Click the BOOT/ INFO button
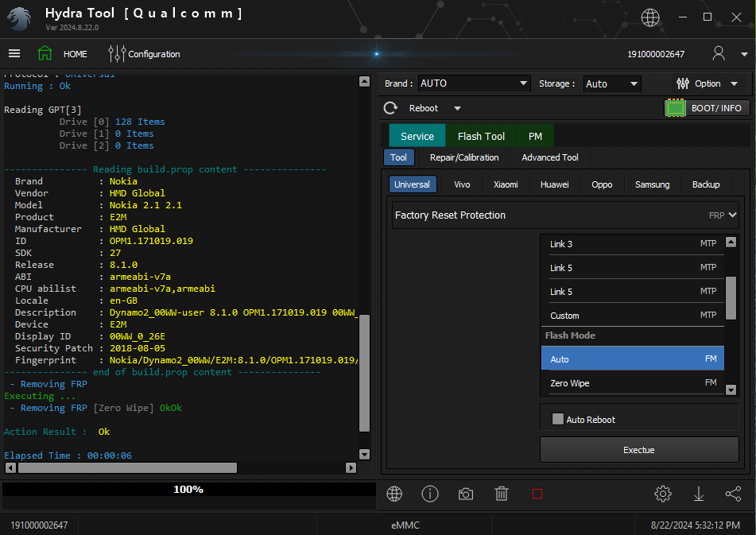 [707, 108]
